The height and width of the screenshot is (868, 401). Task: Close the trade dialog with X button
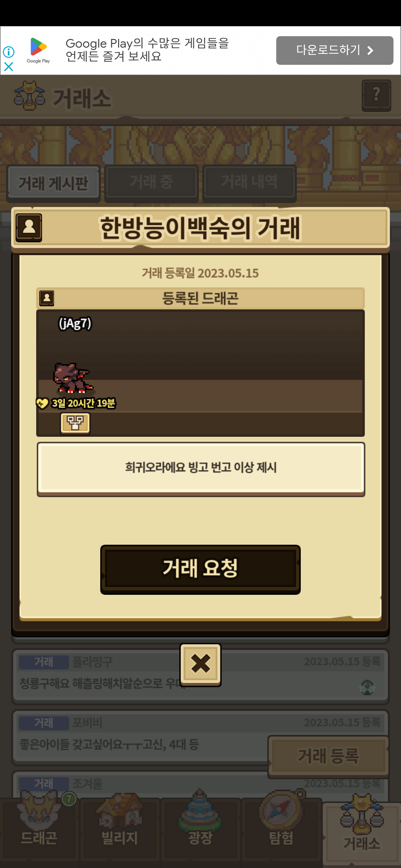point(200,664)
